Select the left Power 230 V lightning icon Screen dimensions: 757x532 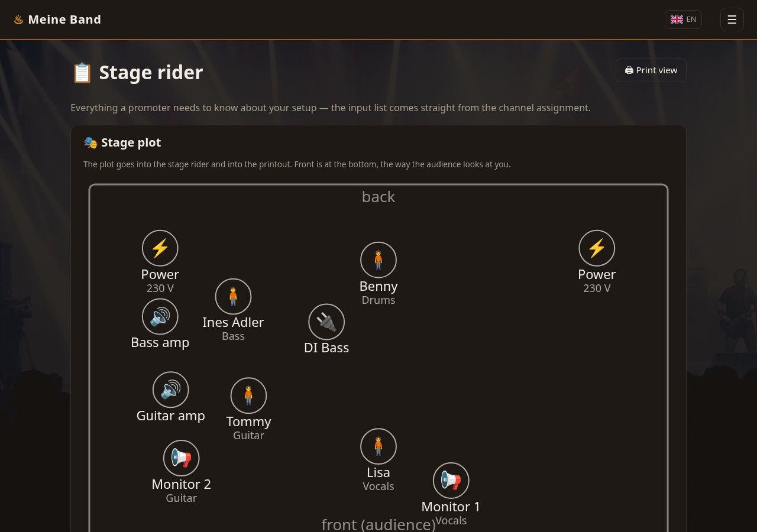click(160, 248)
